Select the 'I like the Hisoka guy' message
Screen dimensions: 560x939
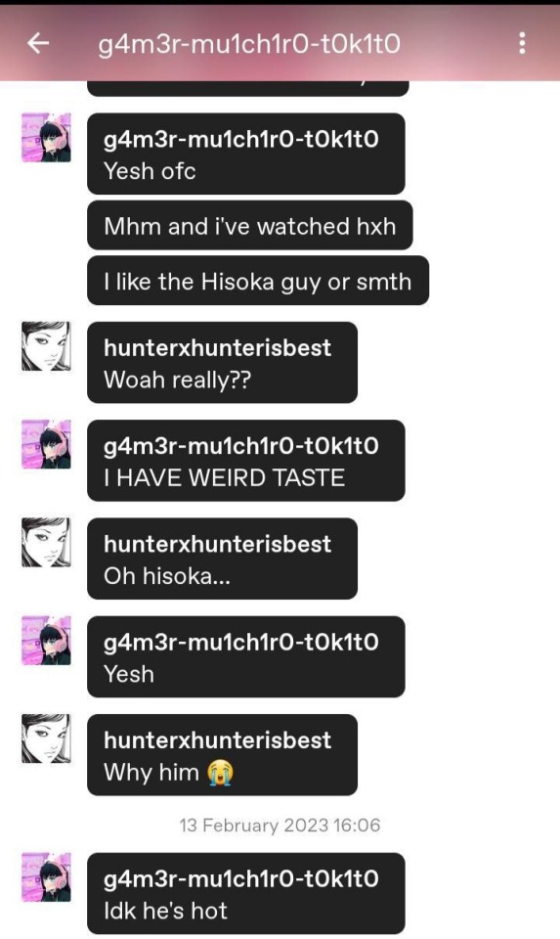click(258, 281)
